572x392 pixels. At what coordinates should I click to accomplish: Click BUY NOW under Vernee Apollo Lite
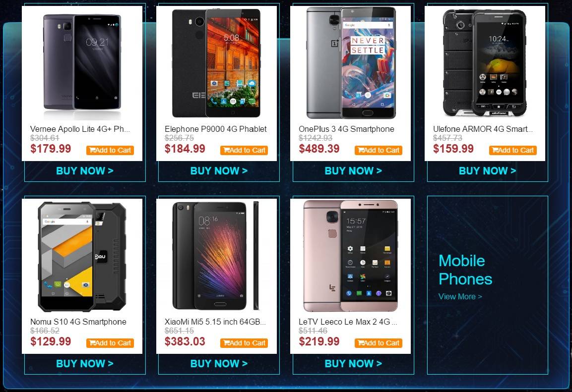[85, 171]
